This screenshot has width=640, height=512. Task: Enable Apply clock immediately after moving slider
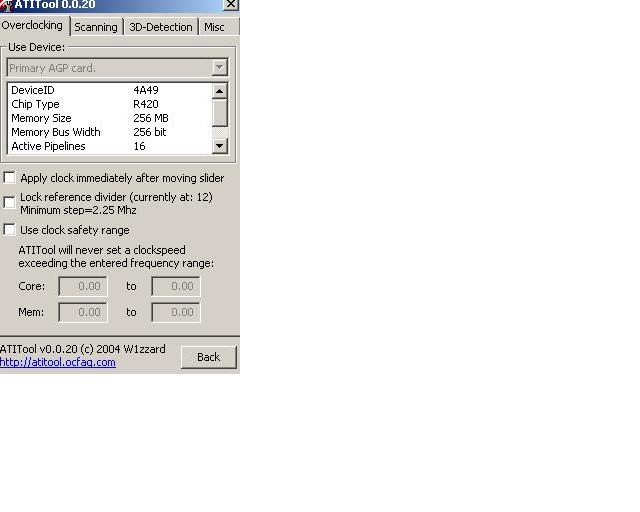(x=9, y=178)
